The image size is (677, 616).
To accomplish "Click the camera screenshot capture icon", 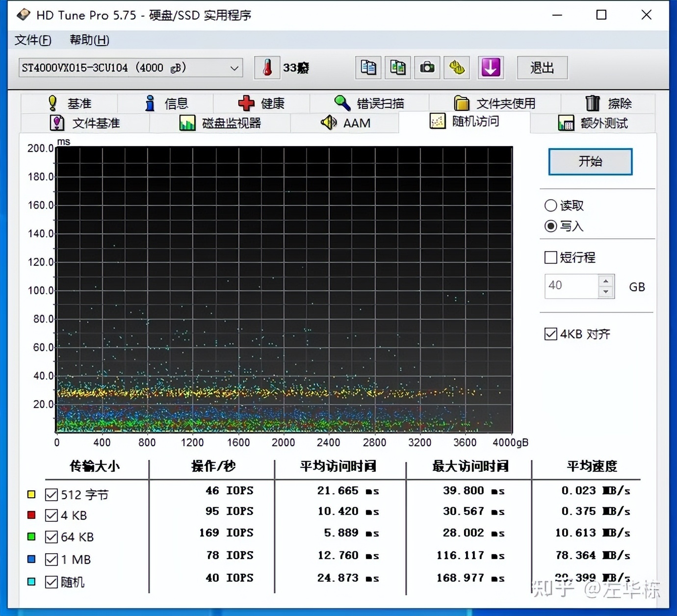I will (427, 68).
